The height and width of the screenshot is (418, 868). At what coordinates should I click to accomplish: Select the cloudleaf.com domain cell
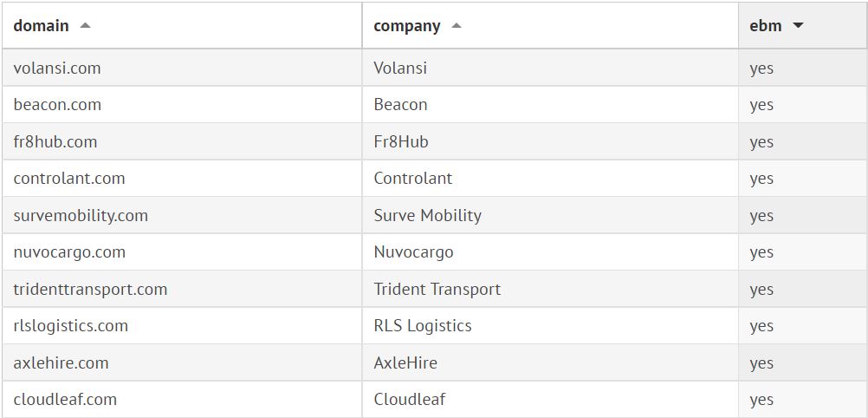pyautogui.click(x=65, y=400)
